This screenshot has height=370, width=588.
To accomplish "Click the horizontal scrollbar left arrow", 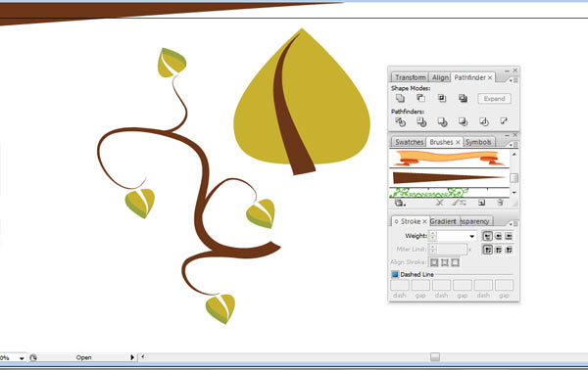I will click(x=142, y=357).
